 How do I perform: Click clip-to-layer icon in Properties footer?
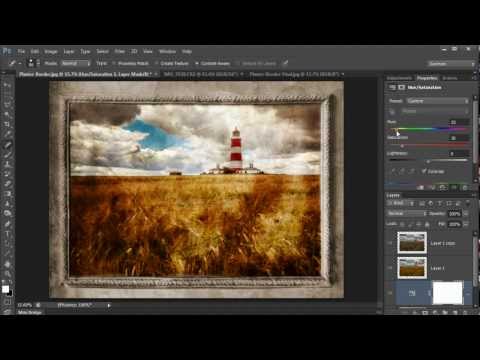pyautogui.click(x=421, y=188)
